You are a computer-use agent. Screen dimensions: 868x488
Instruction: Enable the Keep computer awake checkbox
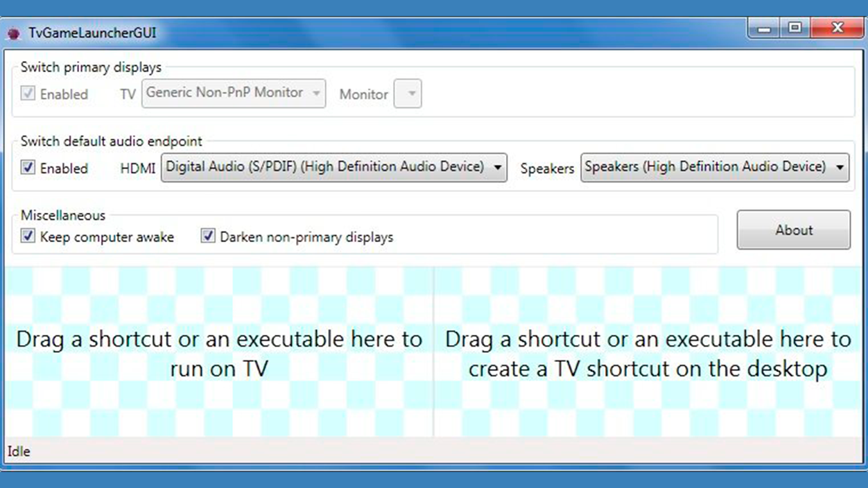(x=28, y=236)
